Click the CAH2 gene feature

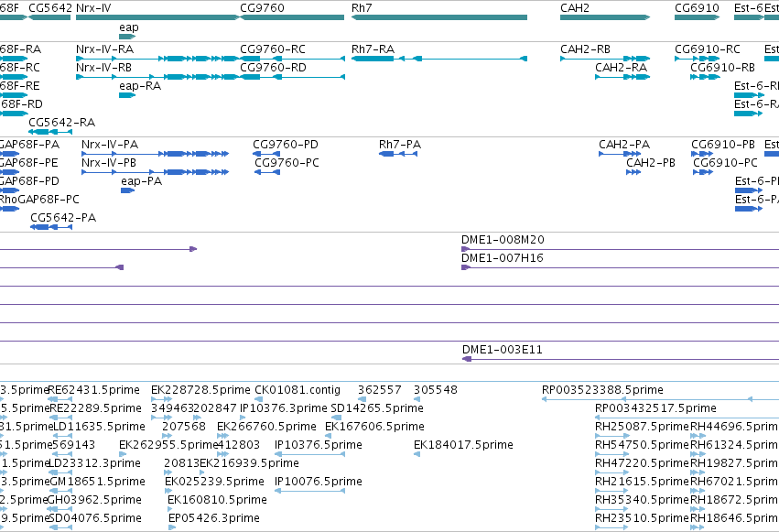(605, 17)
